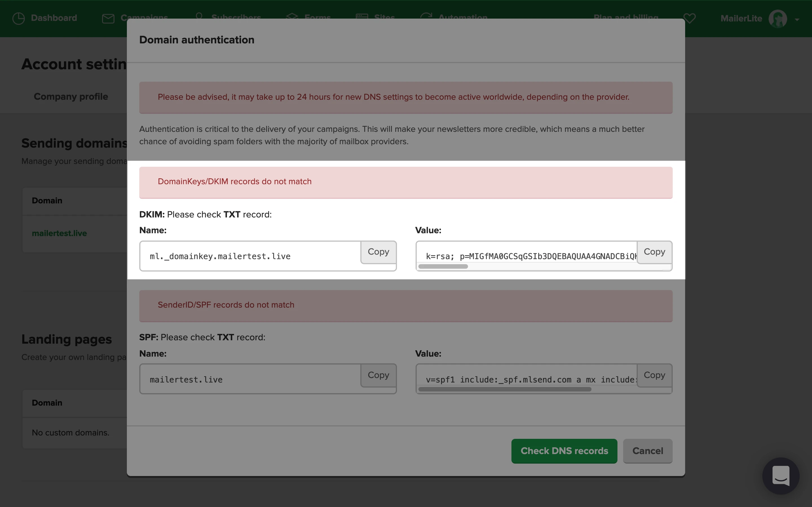Image resolution: width=812 pixels, height=507 pixels.
Task: Open the Dashboard menu item
Action: tap(54, 18)
